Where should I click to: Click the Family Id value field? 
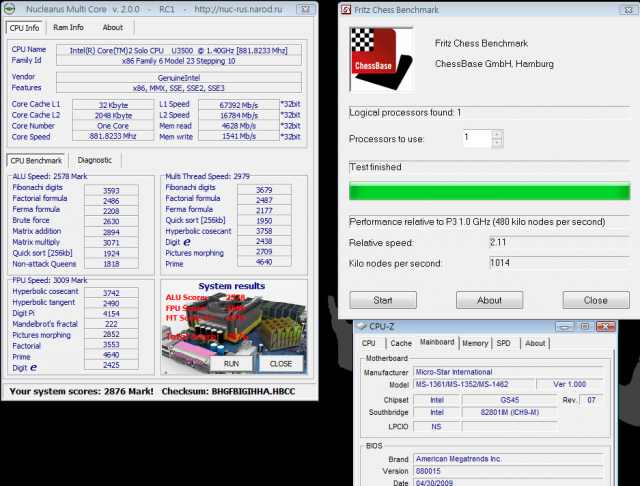179,61
